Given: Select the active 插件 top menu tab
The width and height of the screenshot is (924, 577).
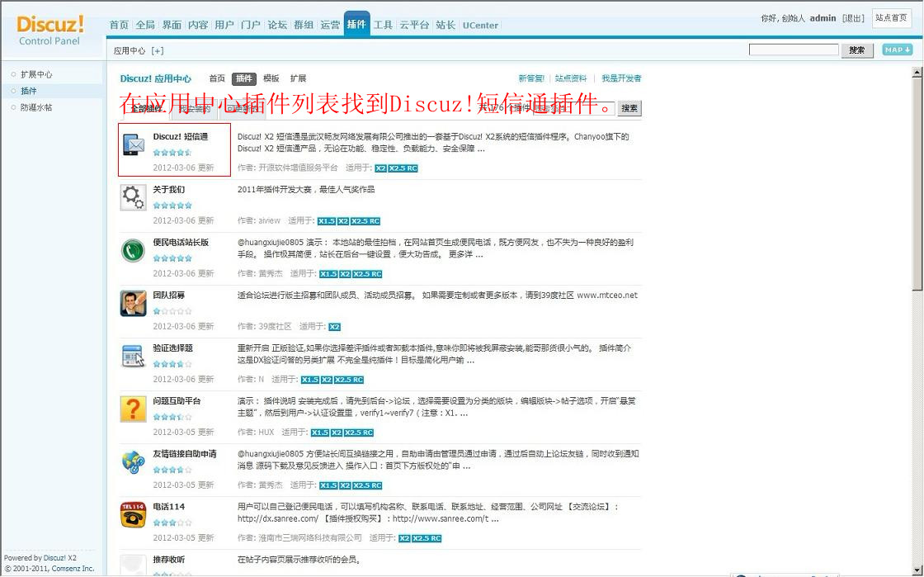Looking at the screenshot, I should (x=356, y=24).
